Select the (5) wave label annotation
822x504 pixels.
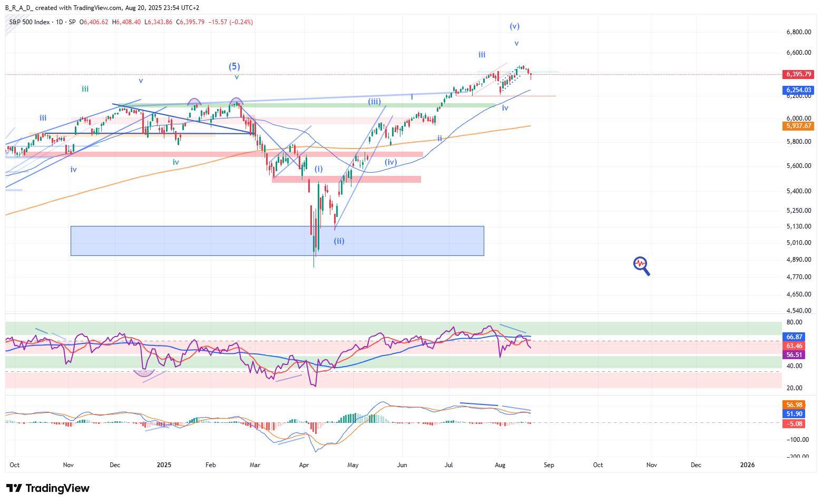pos(234,66)
